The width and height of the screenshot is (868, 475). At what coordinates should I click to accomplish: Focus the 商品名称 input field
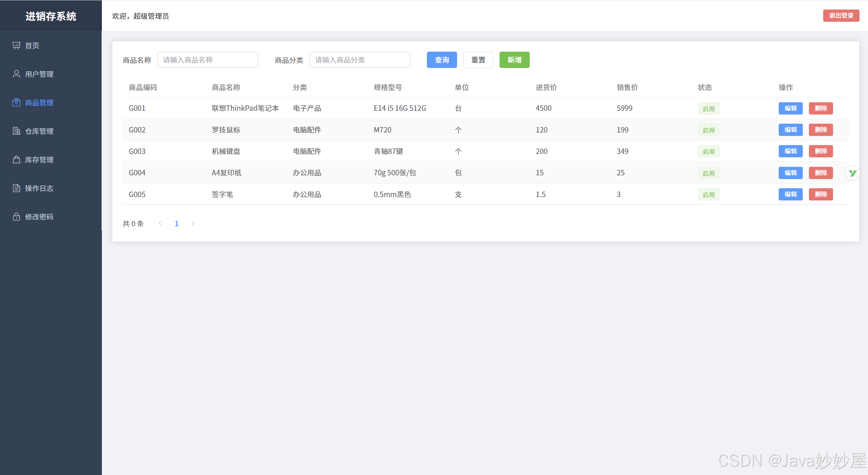click(208, 60)
